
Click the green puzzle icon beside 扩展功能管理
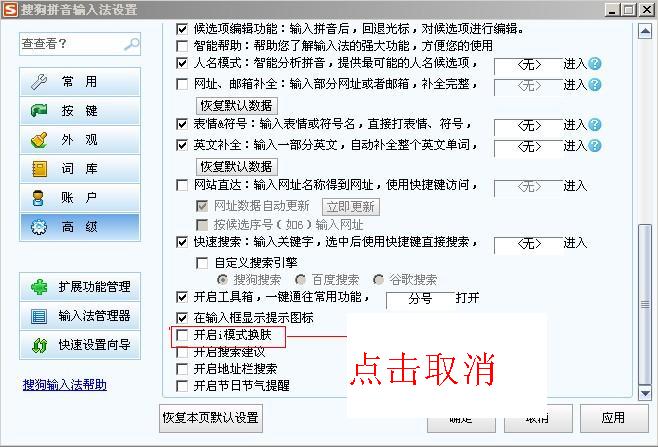click(x=39, y=287)
